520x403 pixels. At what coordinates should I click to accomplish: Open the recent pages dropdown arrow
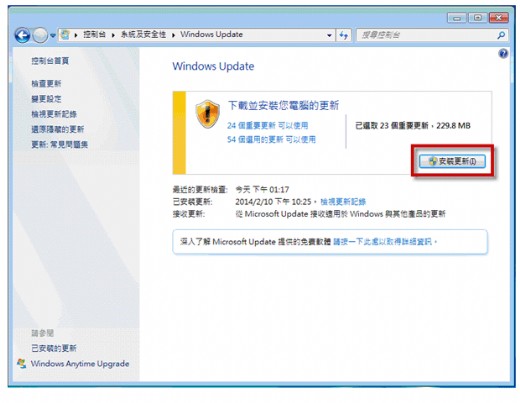[x=53, y=35]
